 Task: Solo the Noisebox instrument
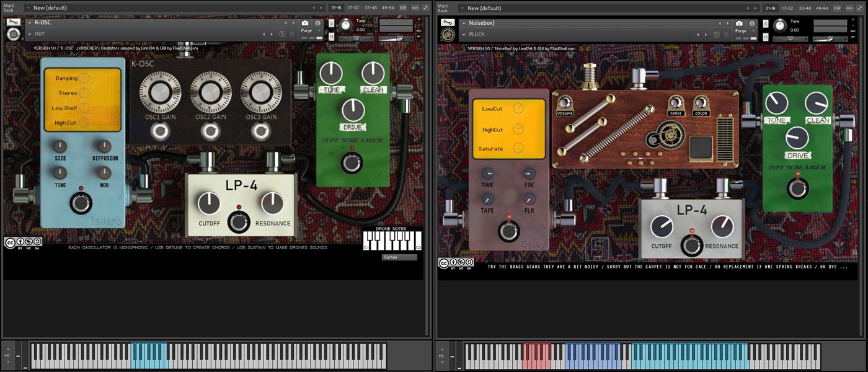pyautogui.click(x=766, y=24)
